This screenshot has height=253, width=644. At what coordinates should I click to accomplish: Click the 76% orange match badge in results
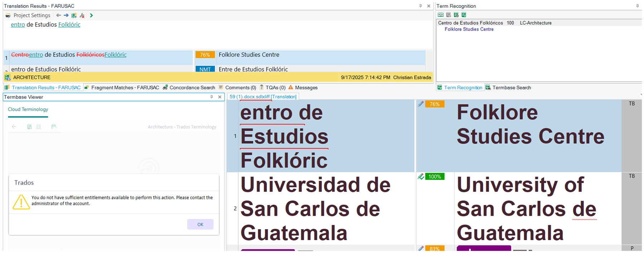click(x=205, y=55)
